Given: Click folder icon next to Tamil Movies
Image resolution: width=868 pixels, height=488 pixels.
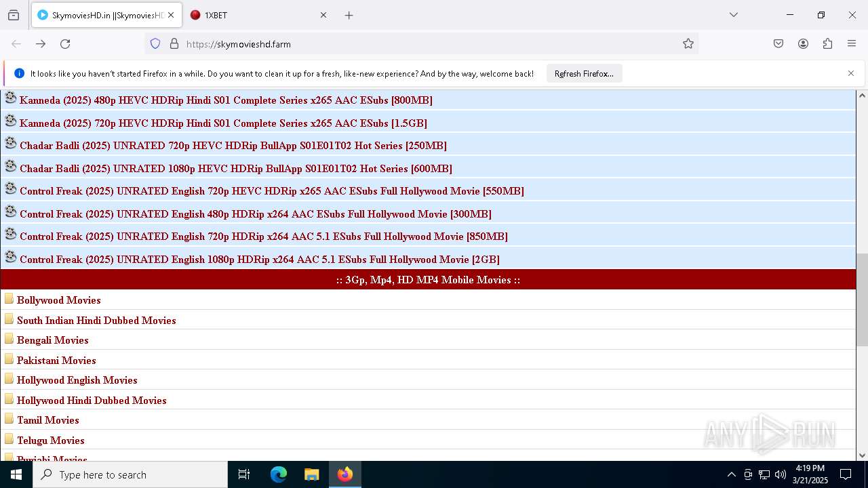Looking at the screenshot, I should pyautogui.click(x=9, y=419).
